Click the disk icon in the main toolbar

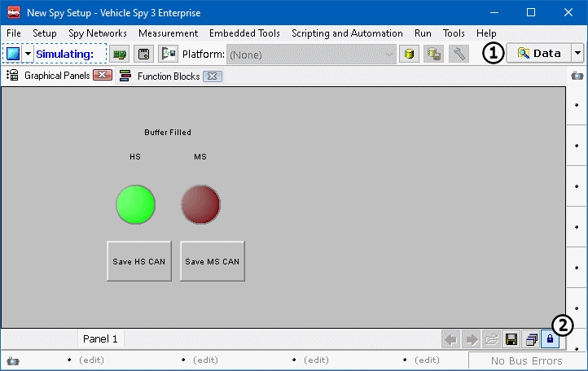point(144,54)
